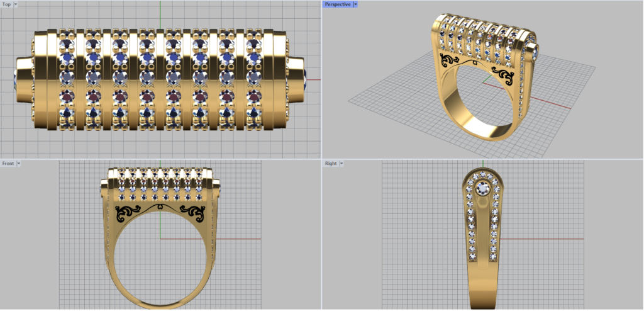The width and height of the screenshot is (644, 311).
Task: Activate the Top viewport title label
Action: 6,4
